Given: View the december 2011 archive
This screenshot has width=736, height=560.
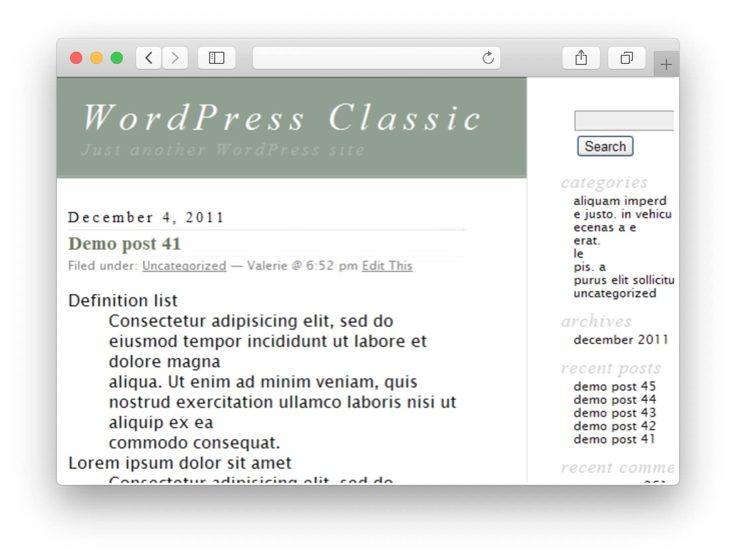Looking at the screenshot, I should coord(620,340).
